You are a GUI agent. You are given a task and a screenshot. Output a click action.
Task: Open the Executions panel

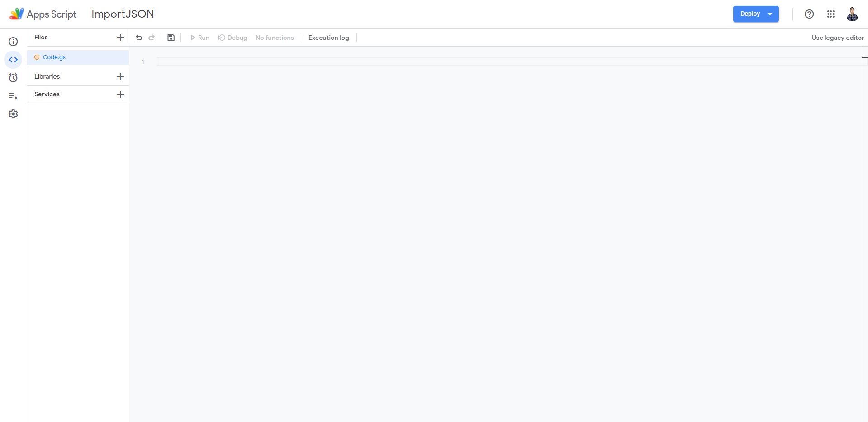[x=13, y=96]
